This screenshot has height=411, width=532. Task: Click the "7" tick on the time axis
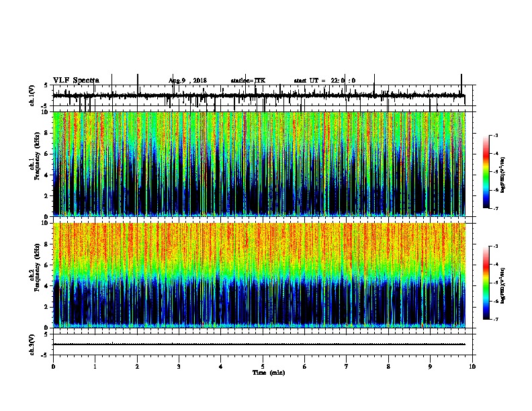[347, 367]
